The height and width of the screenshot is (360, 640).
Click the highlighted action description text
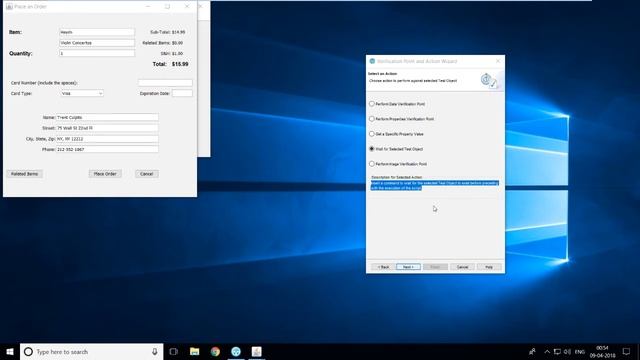(435, 186)
